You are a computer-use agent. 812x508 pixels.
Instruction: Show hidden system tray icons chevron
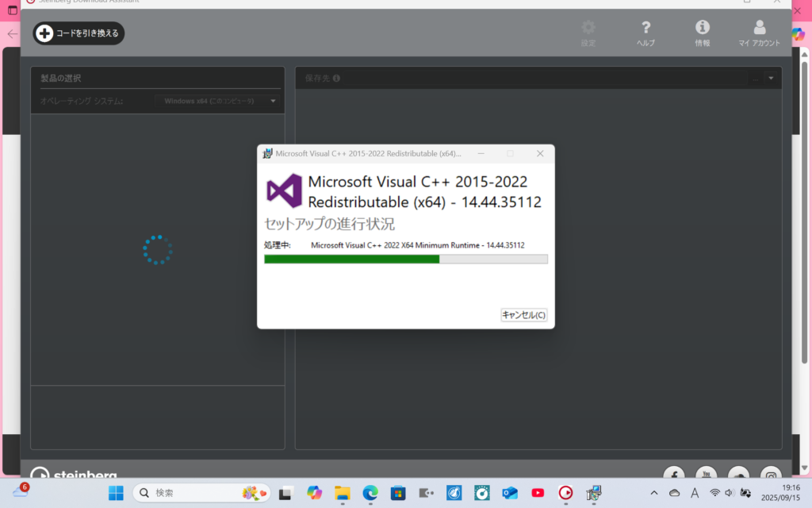pyautogui.click(x=653, y=493)
